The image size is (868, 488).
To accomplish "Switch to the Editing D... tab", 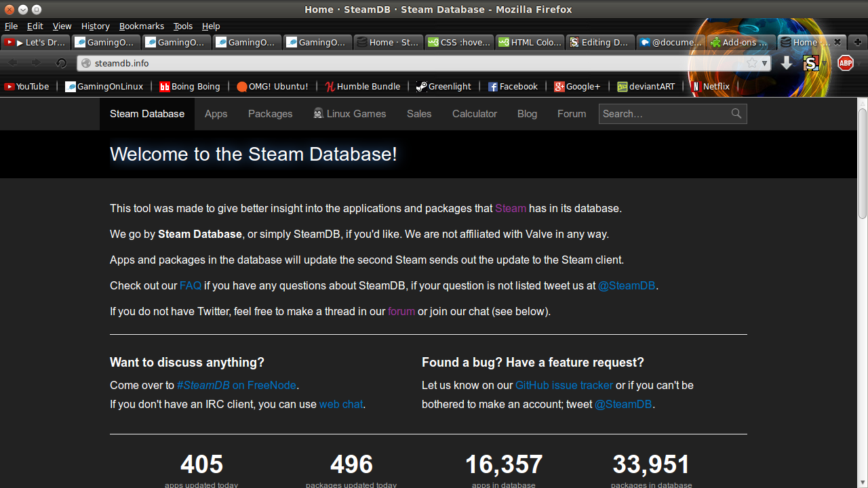I will 601,42.
